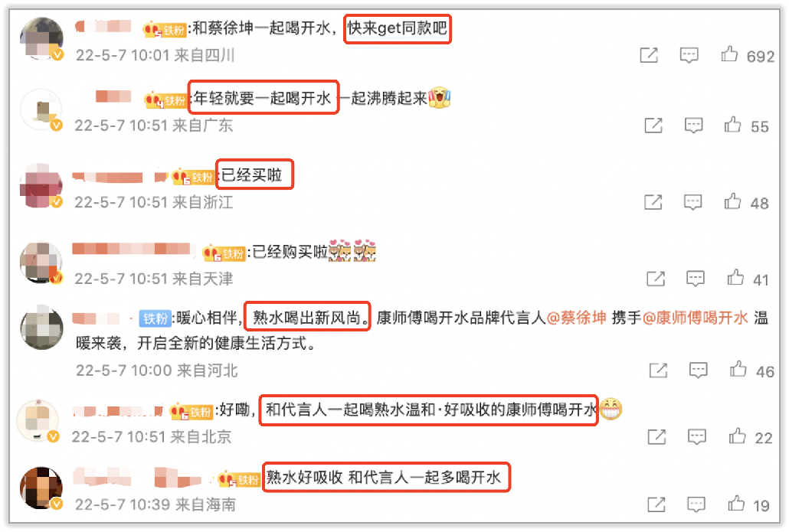Reply to the comment from 广东
This screenshot has height=532, width=789.
tap(693, 126)
